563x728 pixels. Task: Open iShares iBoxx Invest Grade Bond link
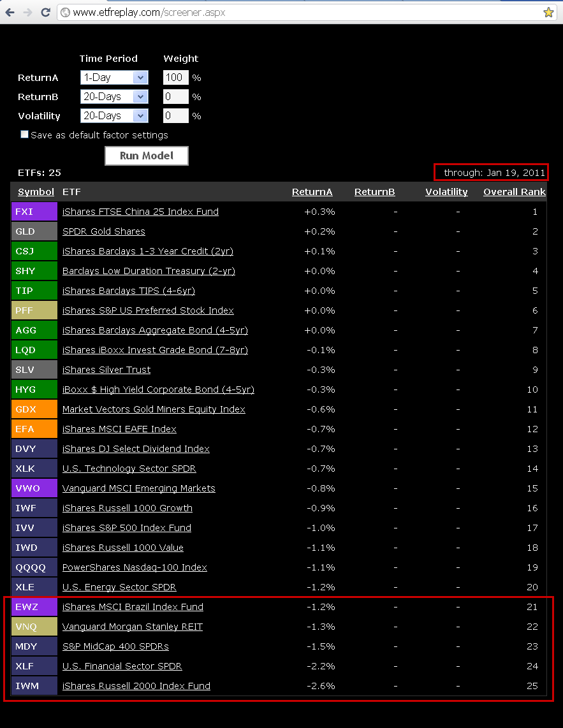(155, 350)
